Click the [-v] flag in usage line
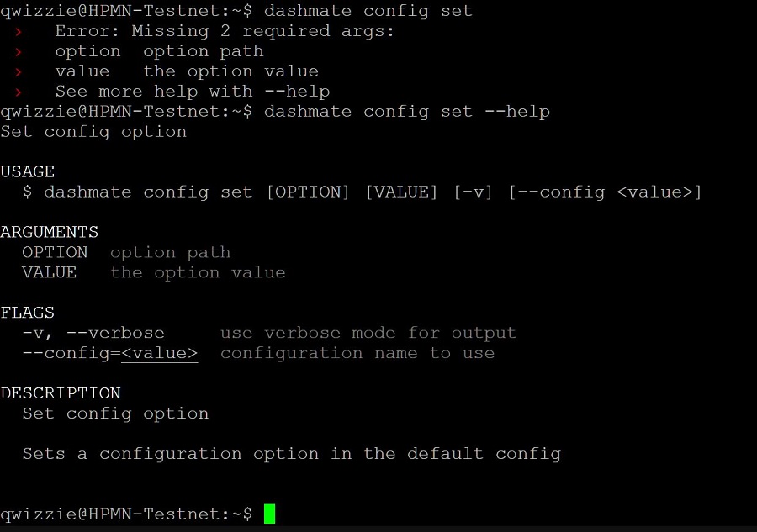Image resolution: width=757 pixels, height=532 pixels. (473, 192)
